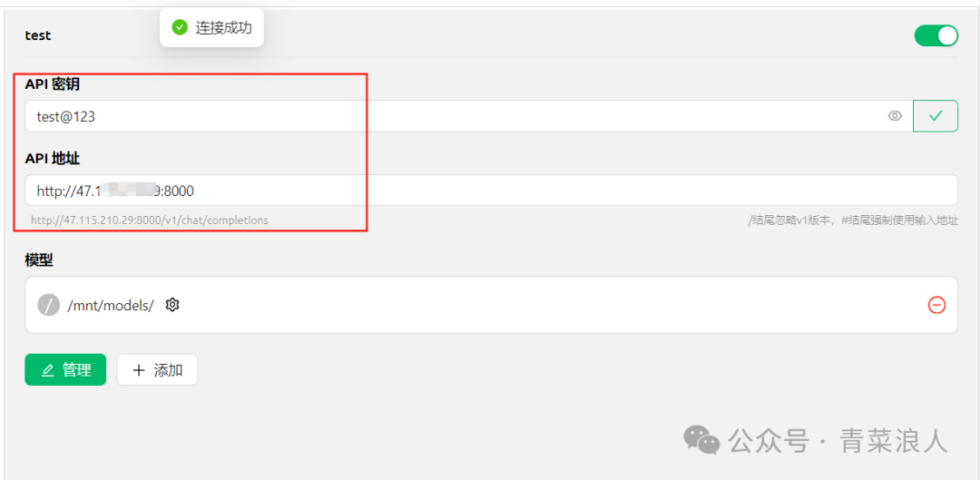Screen dimensions: 980x480
Task: Remove /mnt/models/ with red minus icon
Action: pos(936,304)
